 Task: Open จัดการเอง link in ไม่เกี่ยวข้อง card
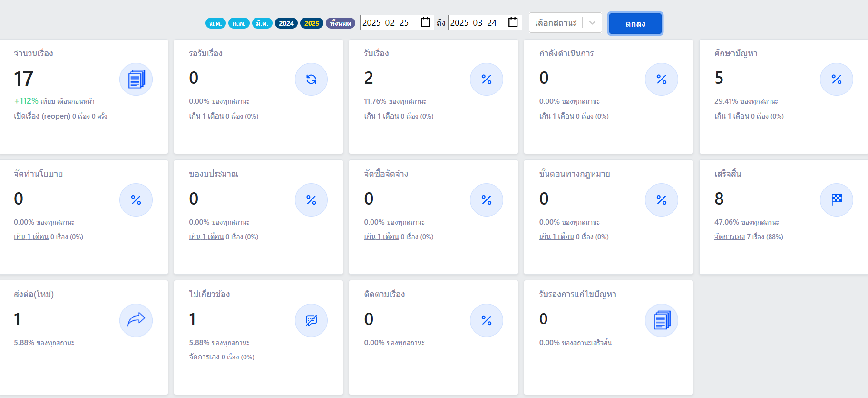204,357
